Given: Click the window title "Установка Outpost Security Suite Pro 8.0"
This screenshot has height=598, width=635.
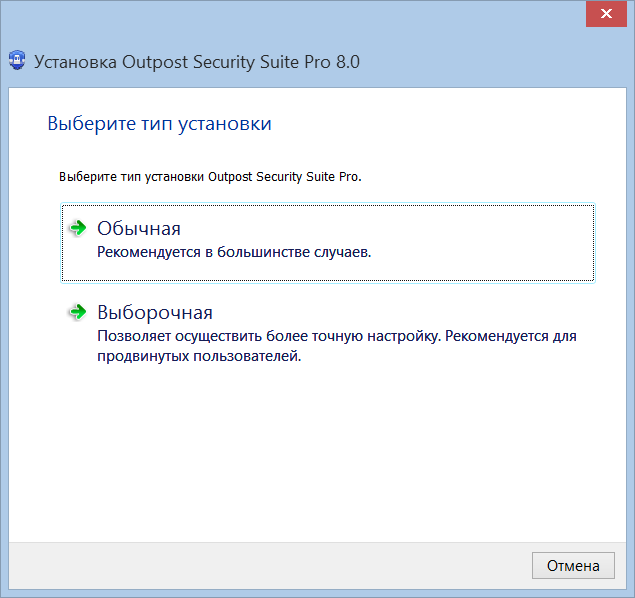Looking at the screenshot, I should click(x=197, y=62).
